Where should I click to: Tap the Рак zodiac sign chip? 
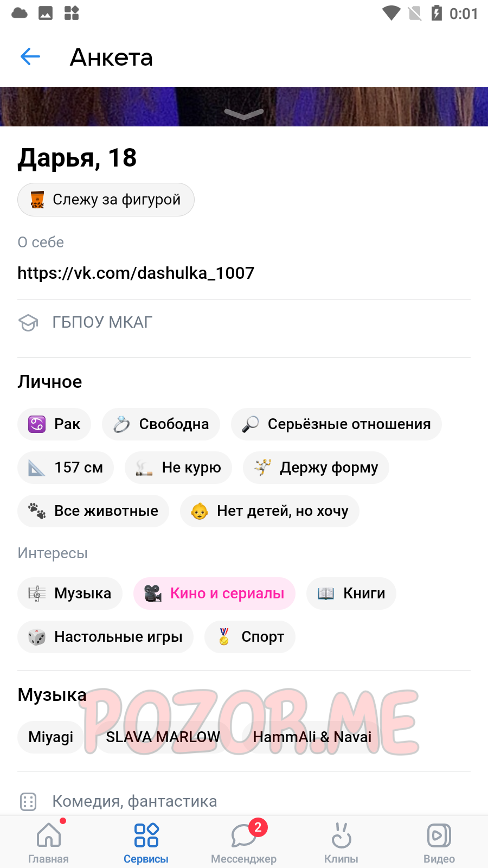[x=54, y=424]
